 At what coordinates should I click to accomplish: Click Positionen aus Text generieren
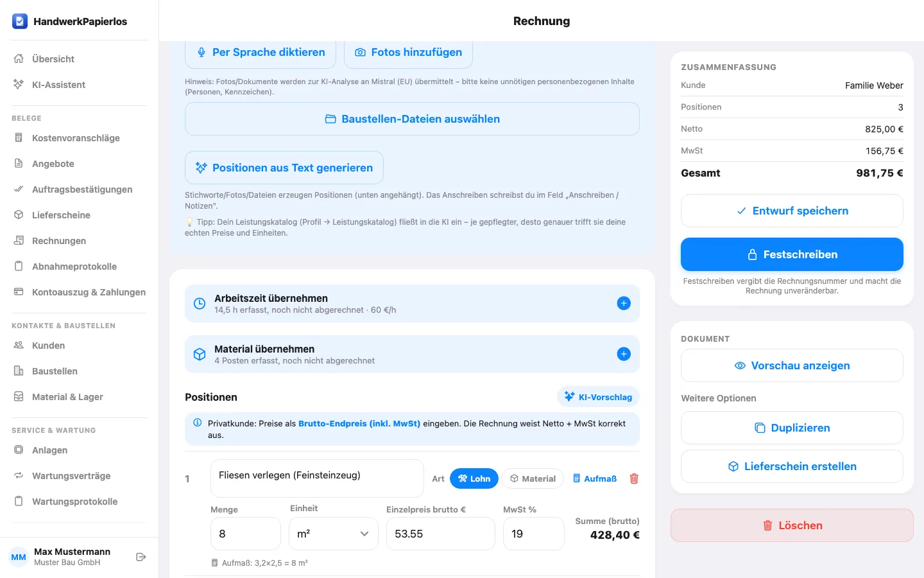coord(284,168)
